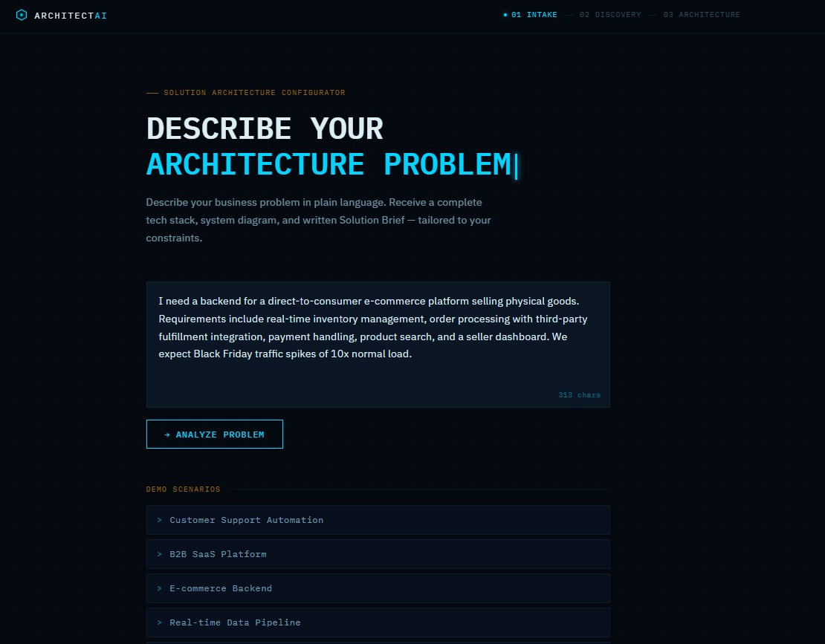
Task: Open the 03 Architecture step
Action: pyautogui.click(x=701, y=15)
